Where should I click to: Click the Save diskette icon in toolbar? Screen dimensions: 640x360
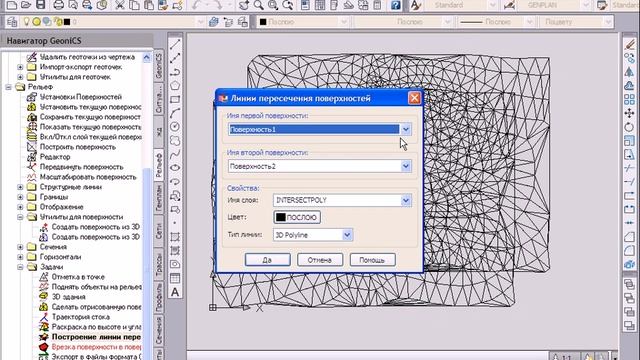click(x=40, y=5)
